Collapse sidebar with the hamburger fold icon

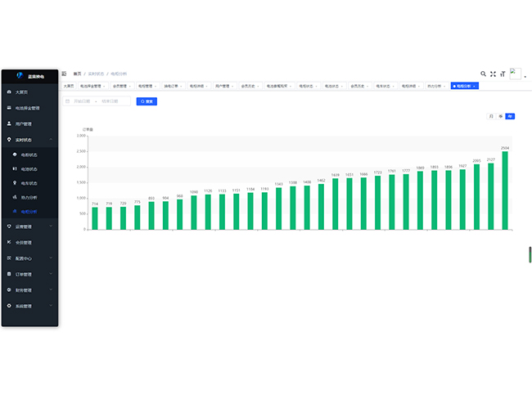tap(64, 74)
